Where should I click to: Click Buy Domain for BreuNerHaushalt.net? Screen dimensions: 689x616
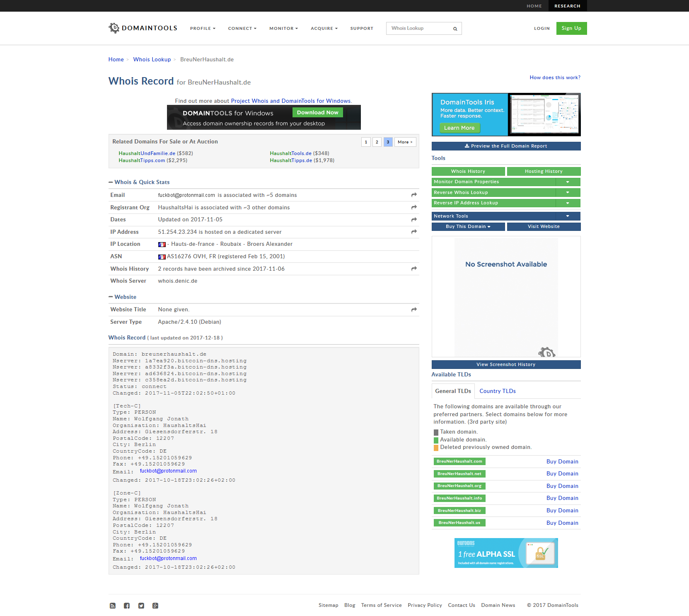562,473
